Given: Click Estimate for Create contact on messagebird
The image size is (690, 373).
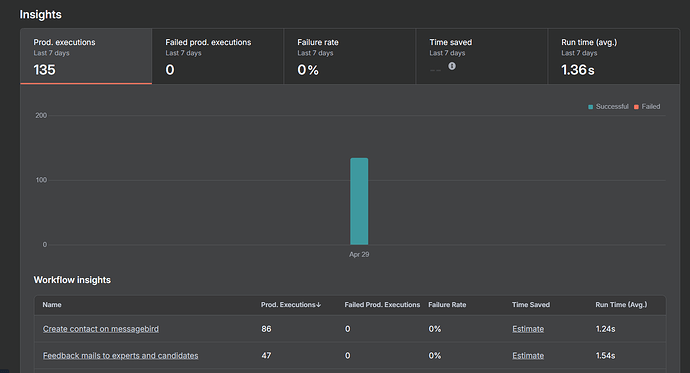Looking at the screenshot, I should pos(528,329).
